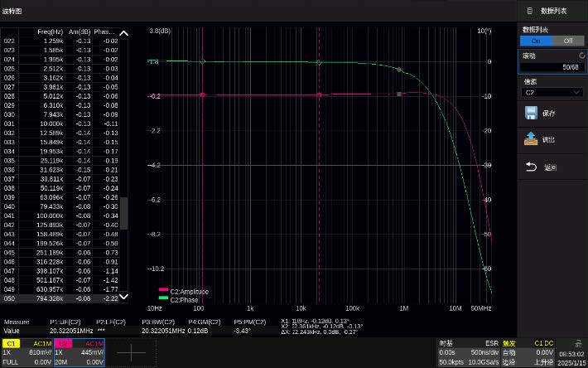The image size is (588, 368).
Task: Click the gain margin value 0.12dB
Action: [198, 331]
